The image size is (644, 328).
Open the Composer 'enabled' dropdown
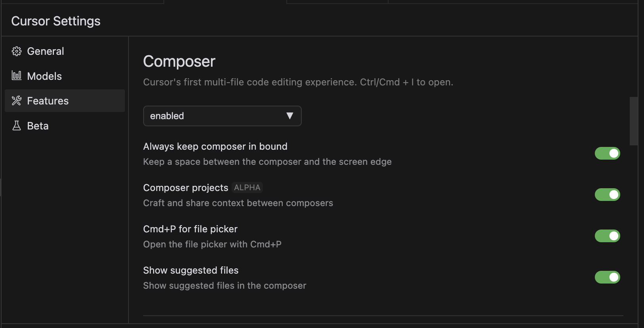(222, 116)
